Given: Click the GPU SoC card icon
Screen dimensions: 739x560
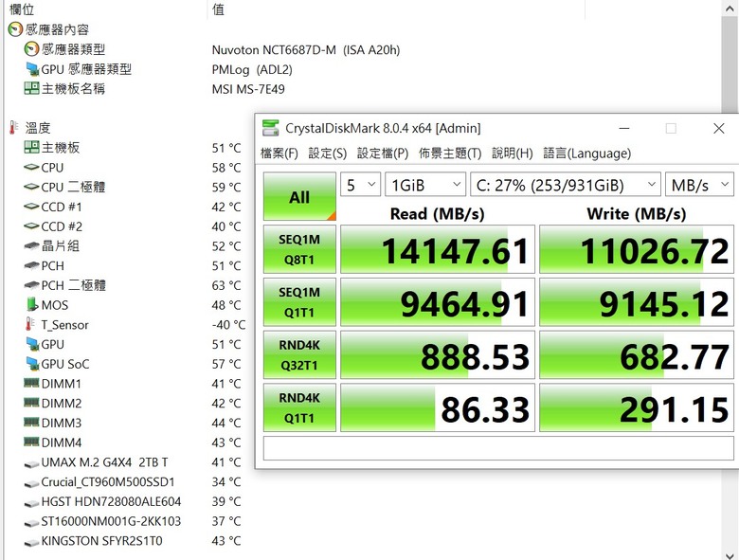Looking at the screenshot, I should (32, 364).
